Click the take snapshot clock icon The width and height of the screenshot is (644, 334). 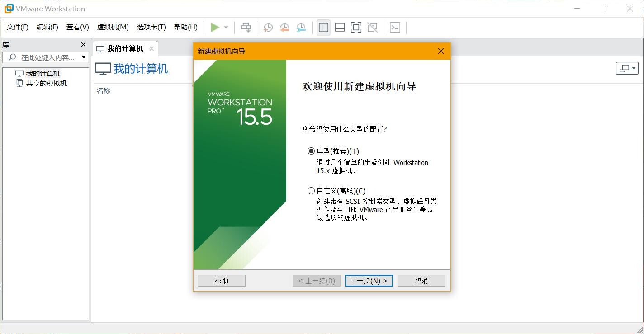(x=268, y=28)
